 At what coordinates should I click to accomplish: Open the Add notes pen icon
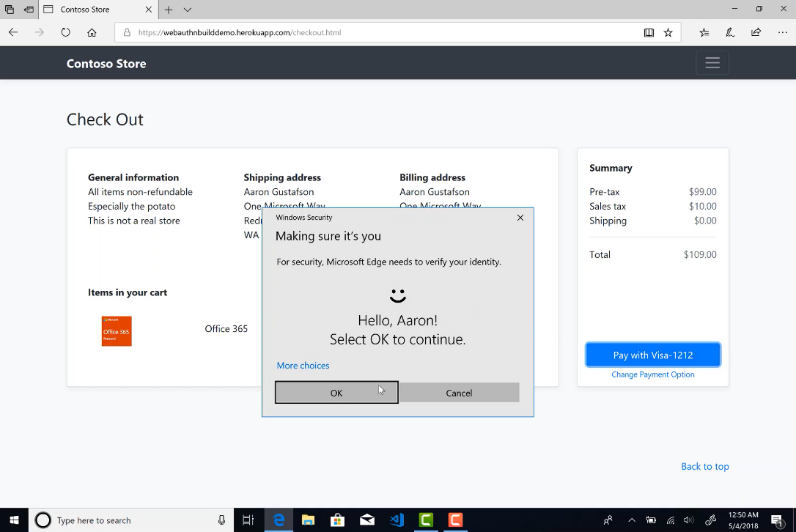[x=730, y=32]
